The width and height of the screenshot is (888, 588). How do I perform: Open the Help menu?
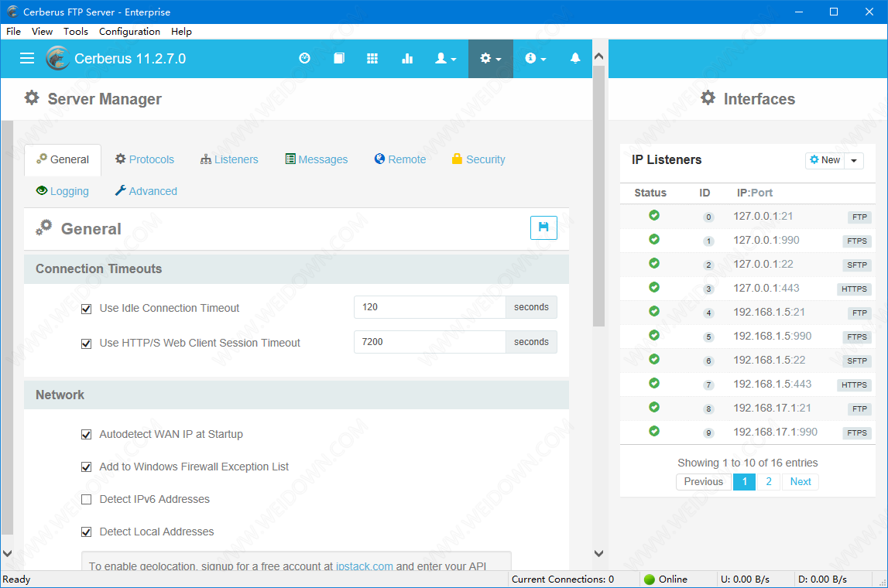(181, 31)
